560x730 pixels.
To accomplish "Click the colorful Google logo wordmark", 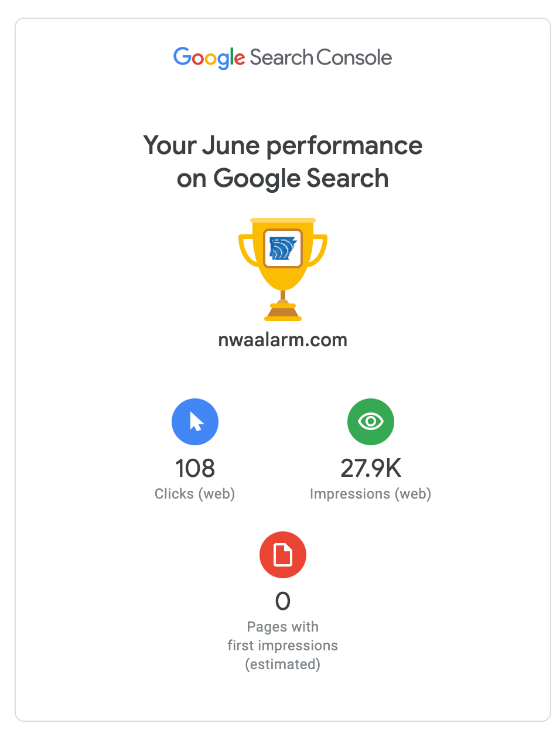I will 209,57.
